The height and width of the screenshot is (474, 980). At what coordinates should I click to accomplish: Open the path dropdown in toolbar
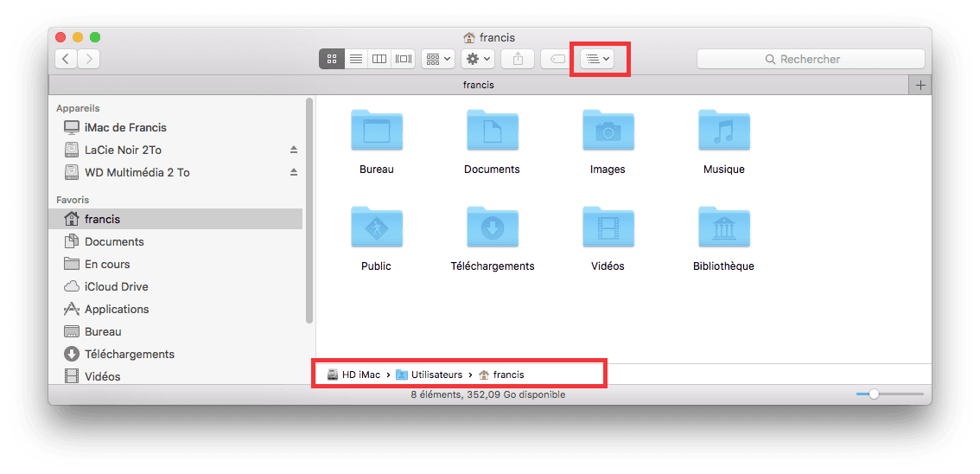pos(597,59)
